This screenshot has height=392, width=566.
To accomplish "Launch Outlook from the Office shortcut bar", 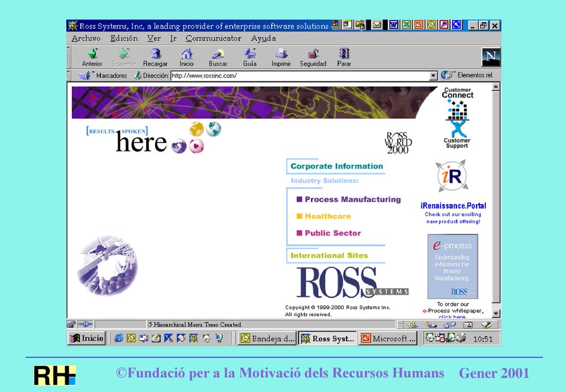I will point(431,25).
